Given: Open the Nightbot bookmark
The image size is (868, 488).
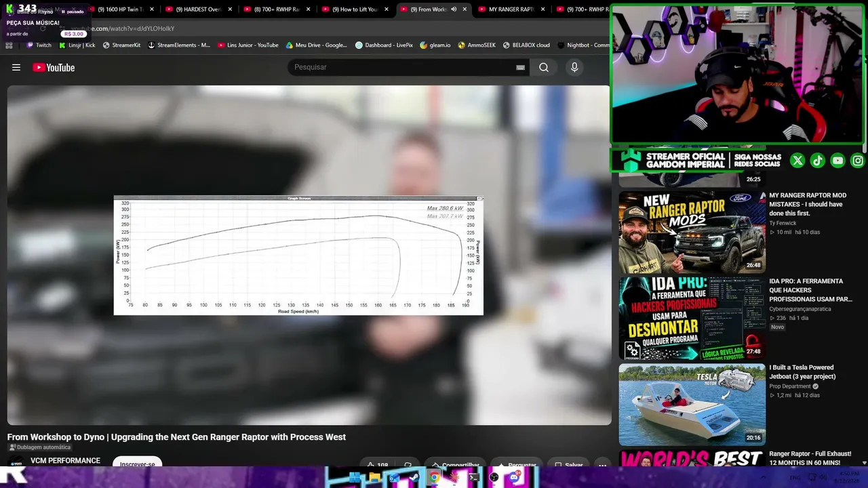Looking at the screenshot, I should click(583, 45).
